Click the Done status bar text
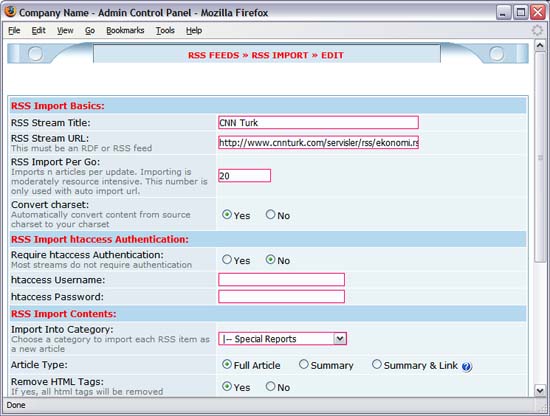This screenshot has width=550, height=416. point(16,405)
